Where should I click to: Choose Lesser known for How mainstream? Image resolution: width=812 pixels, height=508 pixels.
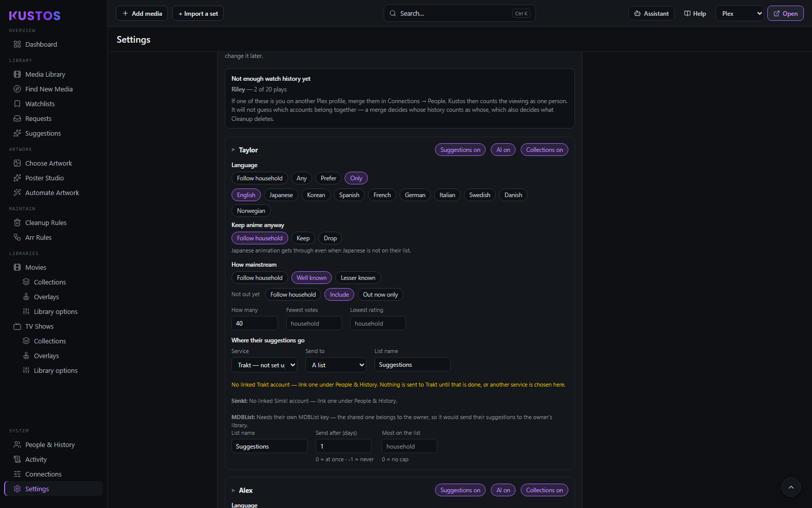click(358, 278)
